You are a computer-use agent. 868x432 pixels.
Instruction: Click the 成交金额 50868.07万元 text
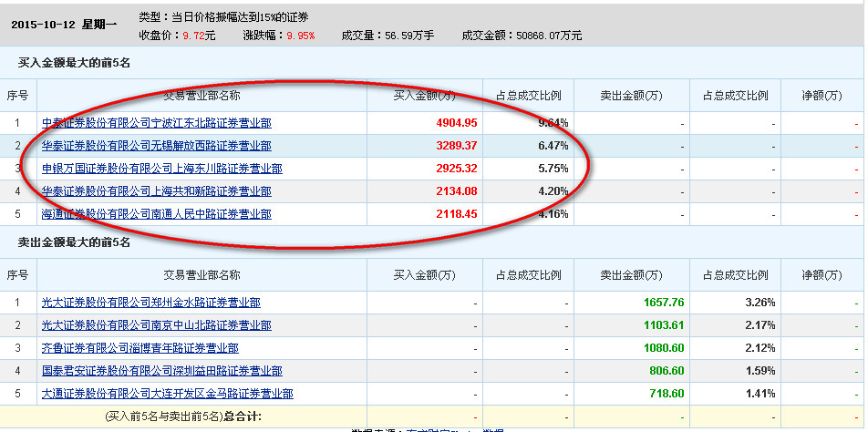tap(522, 36)
